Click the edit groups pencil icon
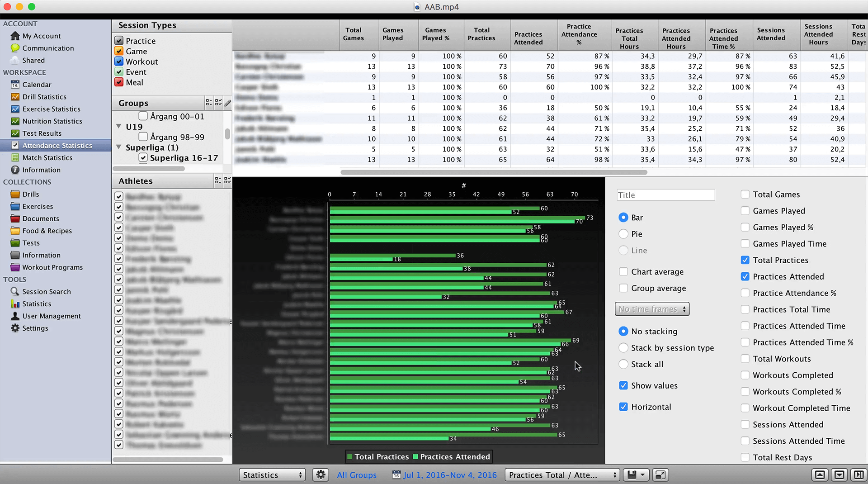Image resolution: width=868 pixels, height=484 pixels. click(x=228, y=103)
